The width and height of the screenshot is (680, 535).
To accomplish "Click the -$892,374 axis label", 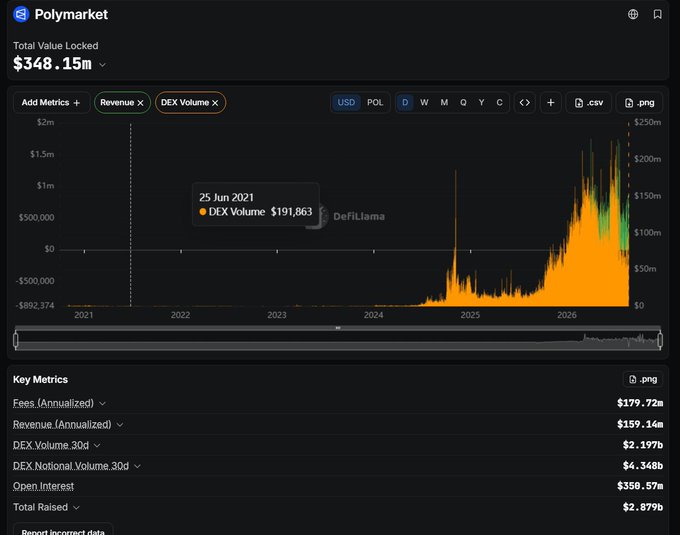I will pos(35,306).
